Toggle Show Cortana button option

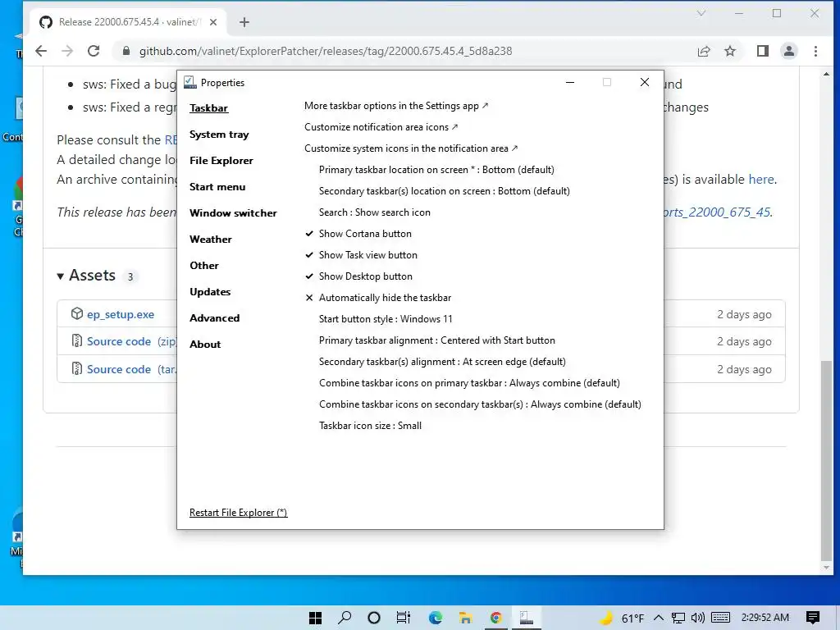pyautogui.click(x=365, y=234)
